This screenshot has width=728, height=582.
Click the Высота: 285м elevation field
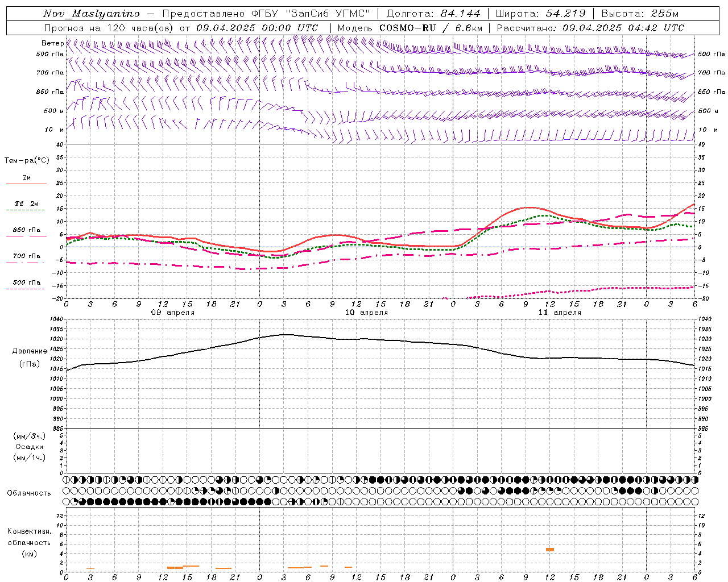point(640,14)
